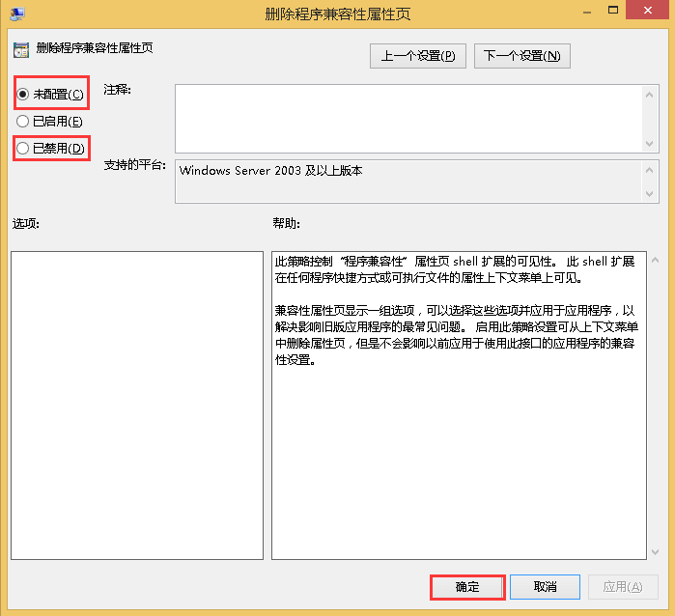Screen dimensions: 675x616
Task: Click the comment box scroll up arrow
Action: [x=651, y=94]
